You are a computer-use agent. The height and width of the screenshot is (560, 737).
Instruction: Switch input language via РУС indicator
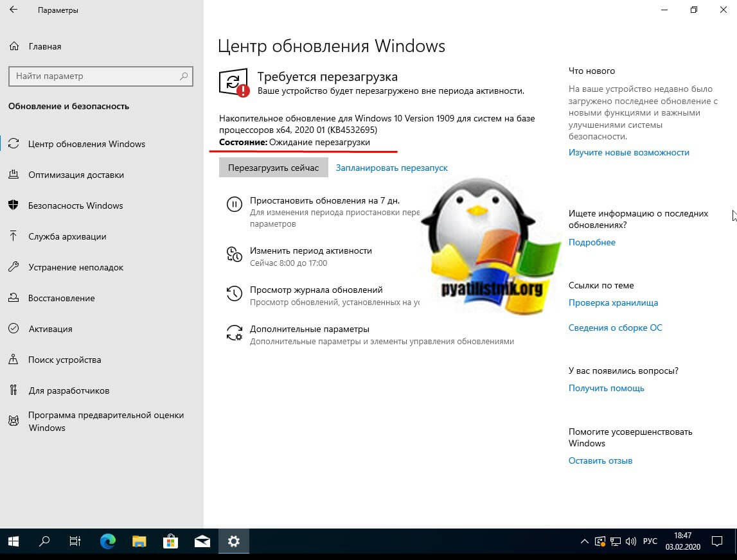[650, 541]
